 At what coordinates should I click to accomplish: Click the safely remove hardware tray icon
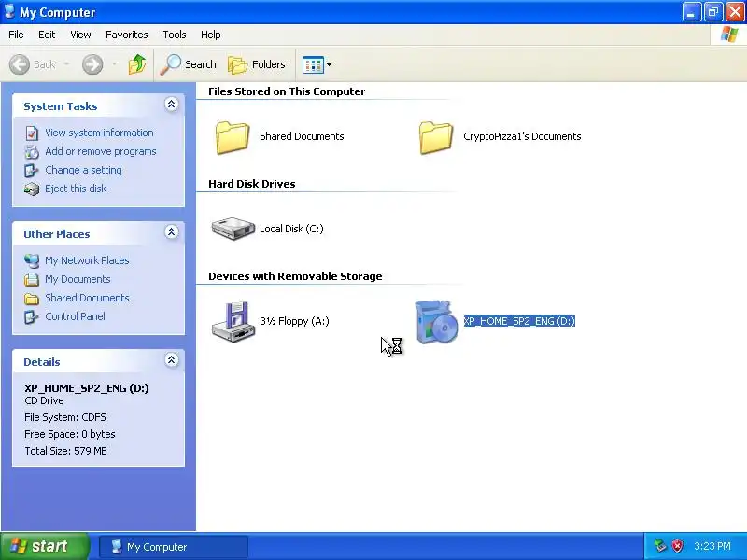point(660,546)
